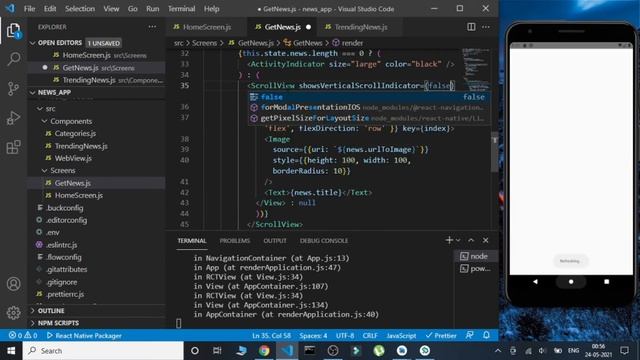
Task: Open the File menu
Action: click(29, 9)
